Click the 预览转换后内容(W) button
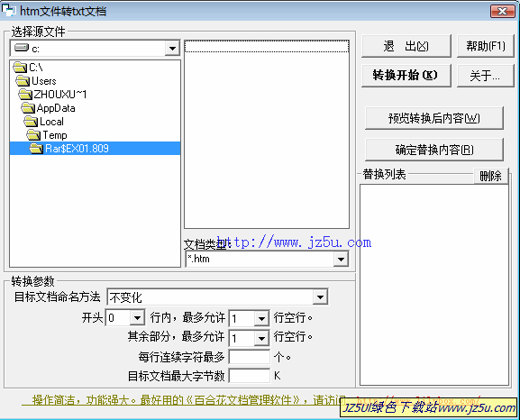Screen dimensions: 520x420 pos(434,118)
